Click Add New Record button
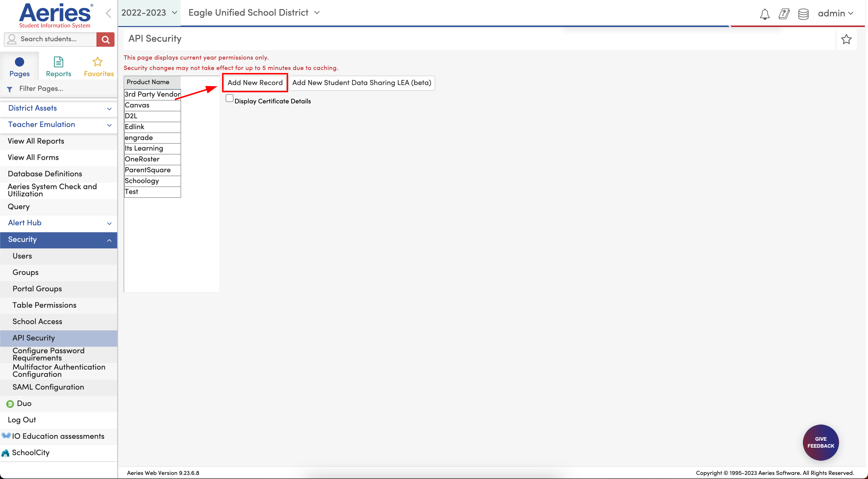 click(x=255, y=83)
